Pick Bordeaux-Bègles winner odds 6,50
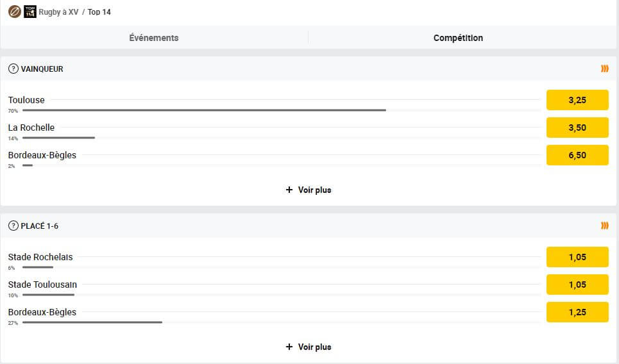Screen dimensions: 619x364 (577, 155)
